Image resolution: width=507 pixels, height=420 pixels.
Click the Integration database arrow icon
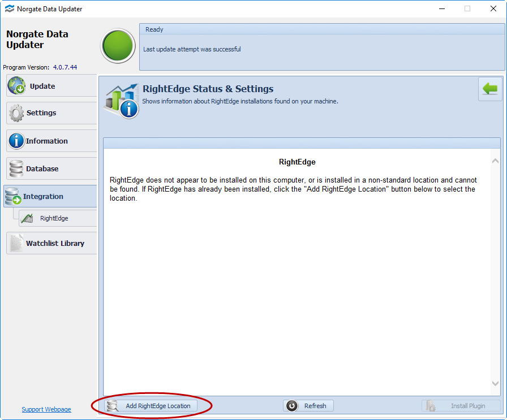(13, 196)
